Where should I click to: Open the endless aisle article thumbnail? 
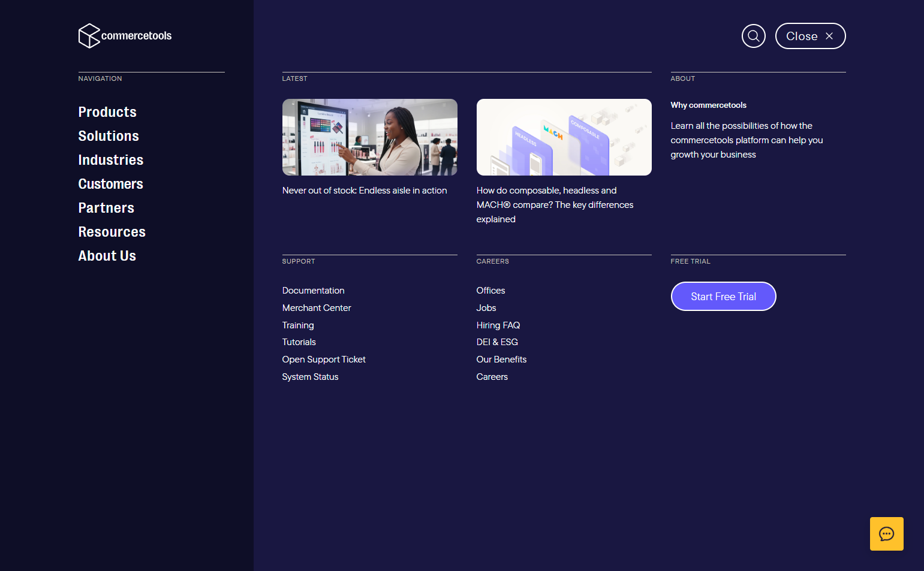click(369, 137)
